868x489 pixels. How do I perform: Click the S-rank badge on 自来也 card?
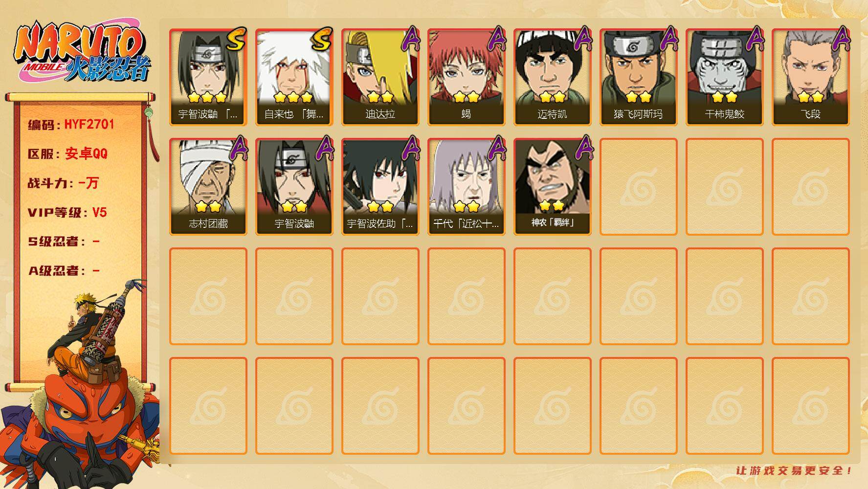coord(321,39)
